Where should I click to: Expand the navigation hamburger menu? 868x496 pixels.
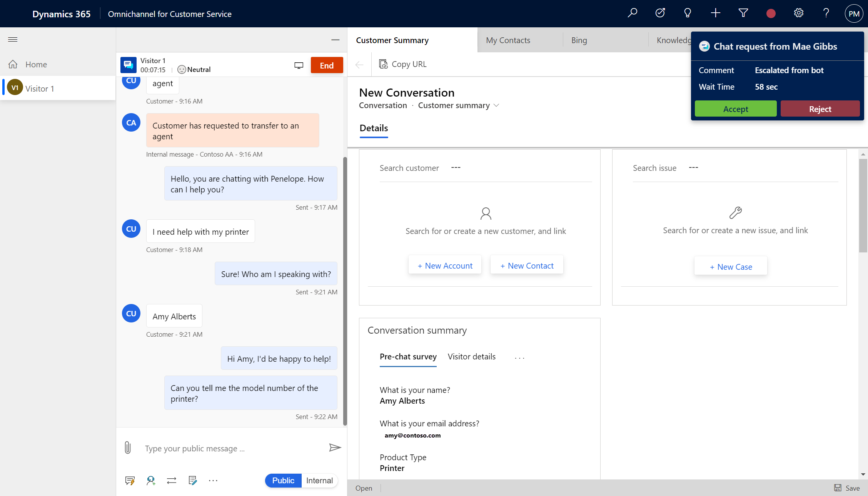tap(13, 39)
